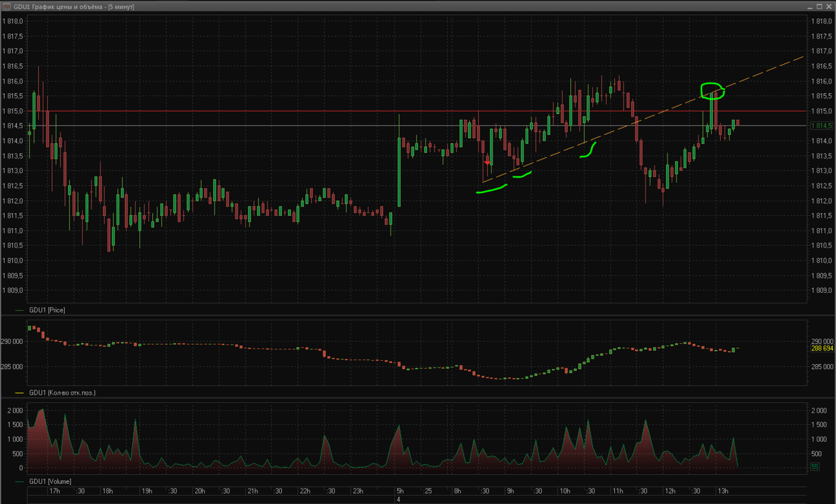Click the green 55 current volume value
This screenshot has width=836, height=504.
point(815,466)
